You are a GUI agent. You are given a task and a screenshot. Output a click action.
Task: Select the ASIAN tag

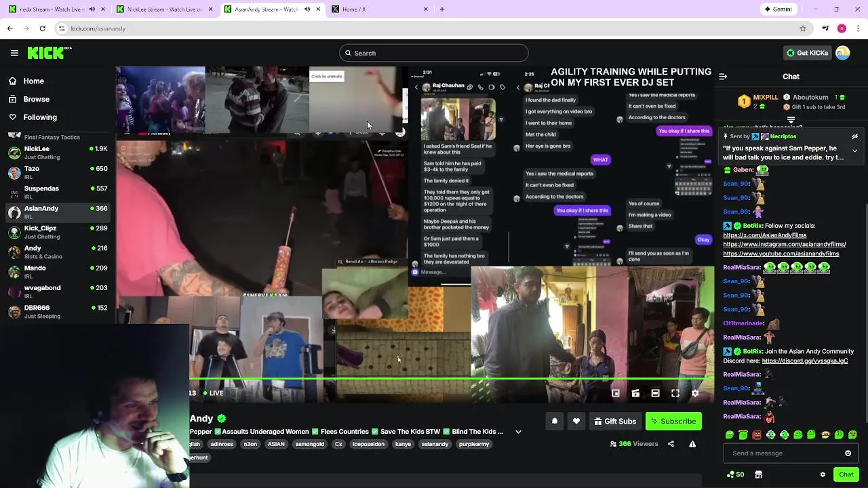[276, 444]
